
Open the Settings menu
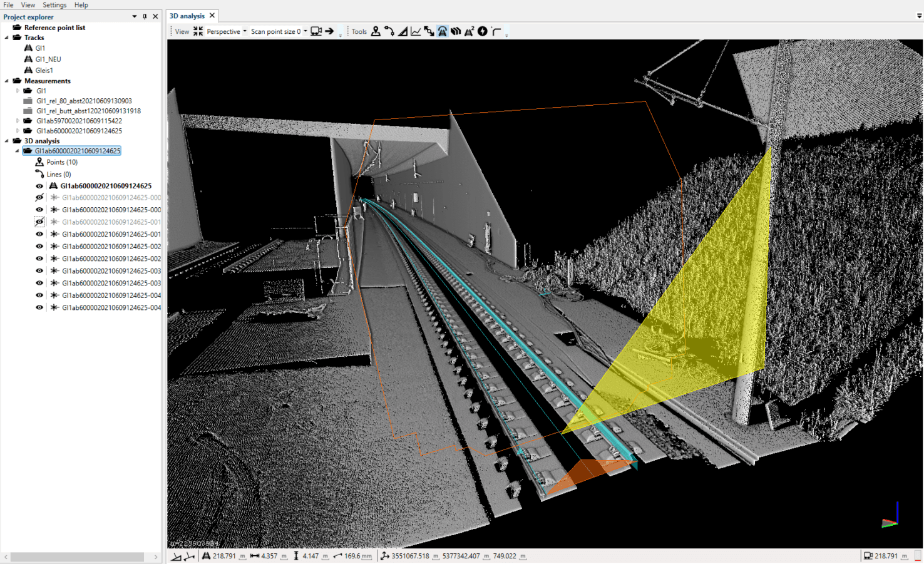coord(54,5)
